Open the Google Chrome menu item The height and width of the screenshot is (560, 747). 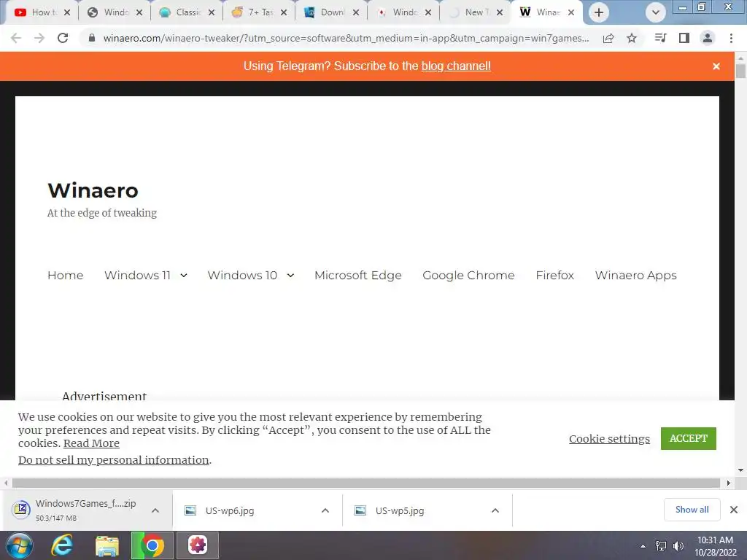(x=468, y=275)
